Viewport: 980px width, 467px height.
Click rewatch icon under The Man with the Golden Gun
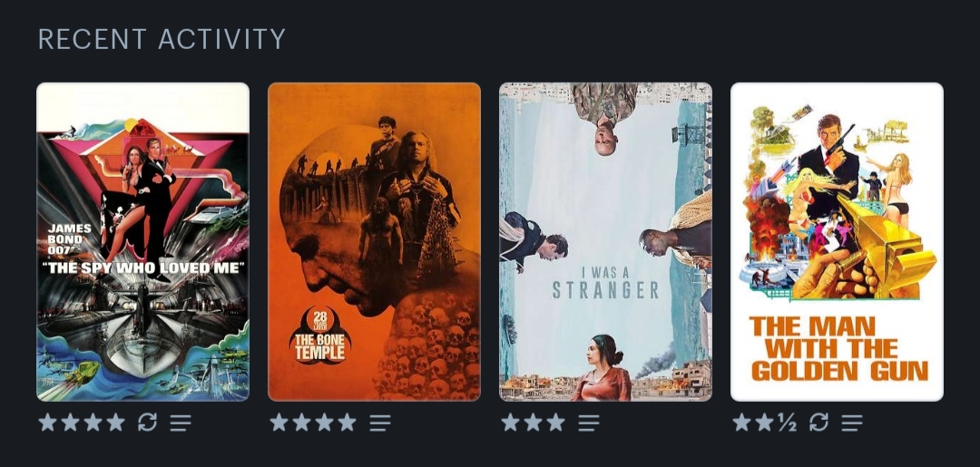tap(818, 423)
